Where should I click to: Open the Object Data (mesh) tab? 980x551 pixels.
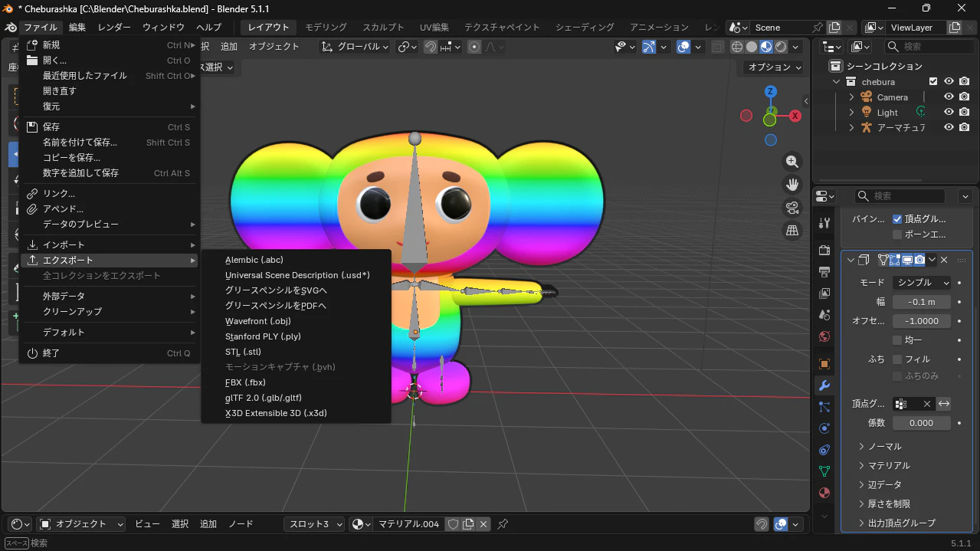pyautogui.click(x=824, y=471)
